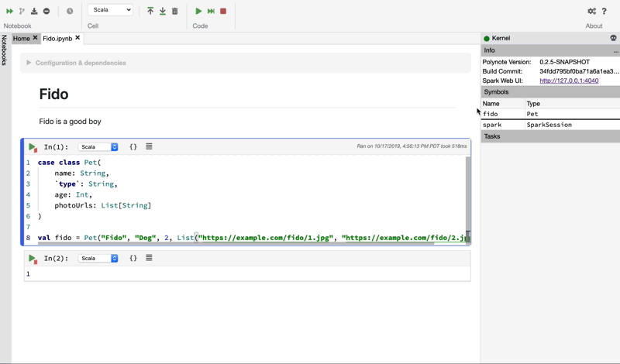Change In(2) cell language dropdown
This screenshot has width=620, height=364.
click(x=98, y=259)
